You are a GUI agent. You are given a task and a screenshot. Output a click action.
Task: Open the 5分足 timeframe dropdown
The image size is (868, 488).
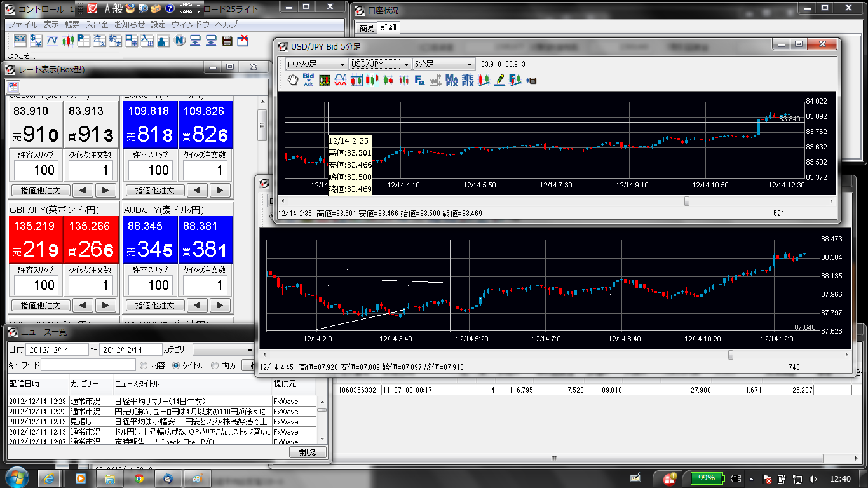(x=444, y=64)
